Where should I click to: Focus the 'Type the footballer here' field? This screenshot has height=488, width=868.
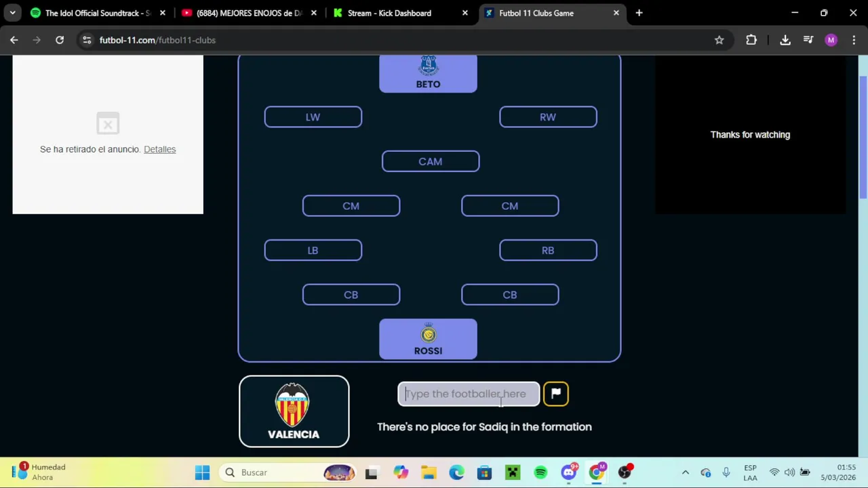pyautogui.click(x=469, y=394)
